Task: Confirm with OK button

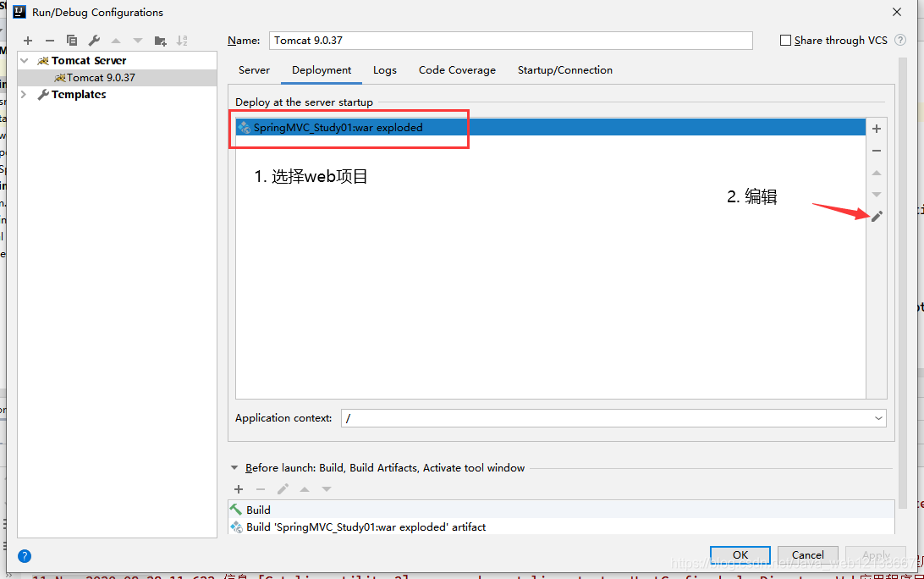Action: tap(740, 554)
